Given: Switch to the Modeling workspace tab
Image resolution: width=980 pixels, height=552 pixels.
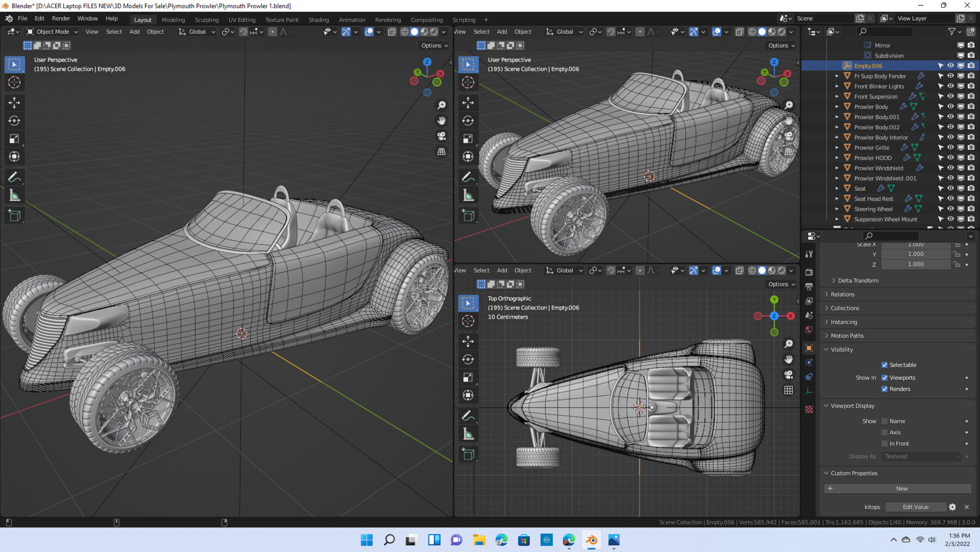Looking at the screenshot, I should 173,20.
